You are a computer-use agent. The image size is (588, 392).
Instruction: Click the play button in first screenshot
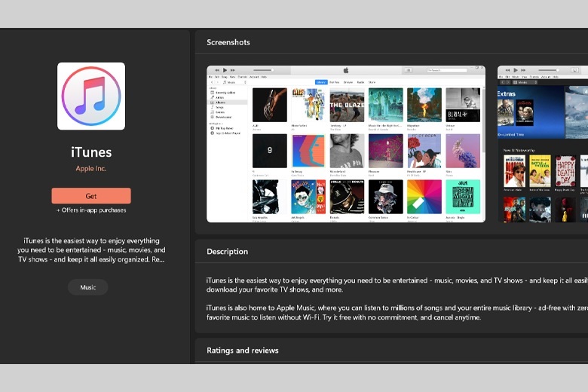pos(225,70)
